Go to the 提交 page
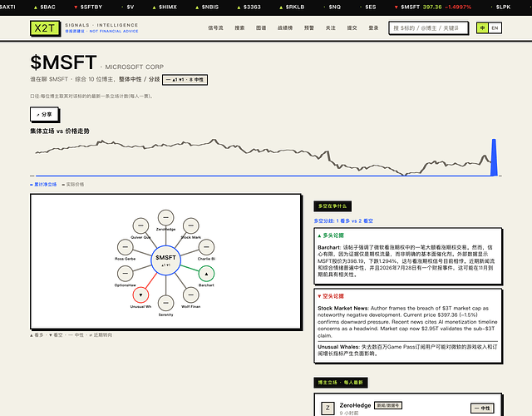This screenshot has width=532, height=416. tap(352, 27)
